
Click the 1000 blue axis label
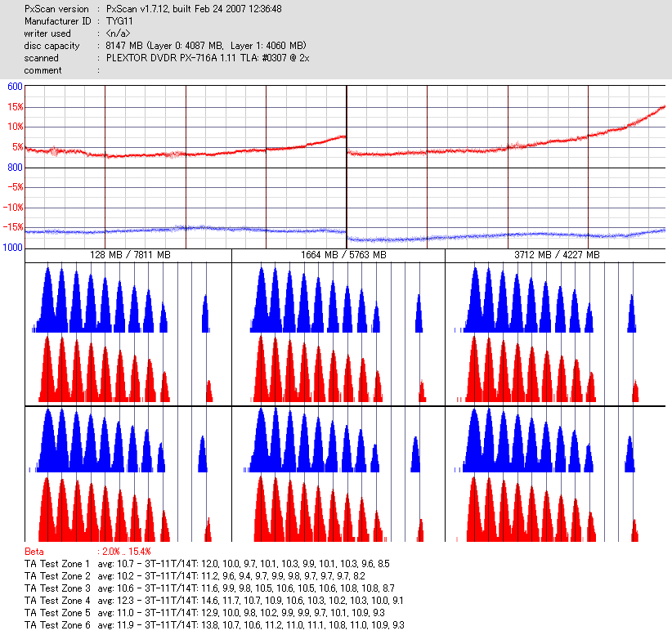click(12, 248)
